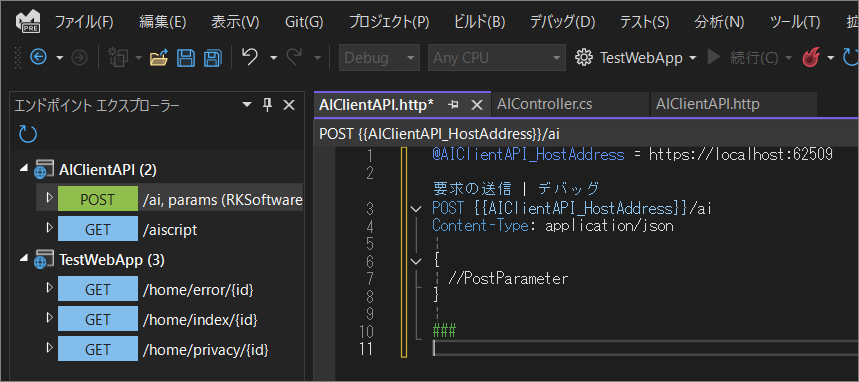Expand the GET /aiscript endpoint row
The image size is (859, 382).
tap(49, 227)
